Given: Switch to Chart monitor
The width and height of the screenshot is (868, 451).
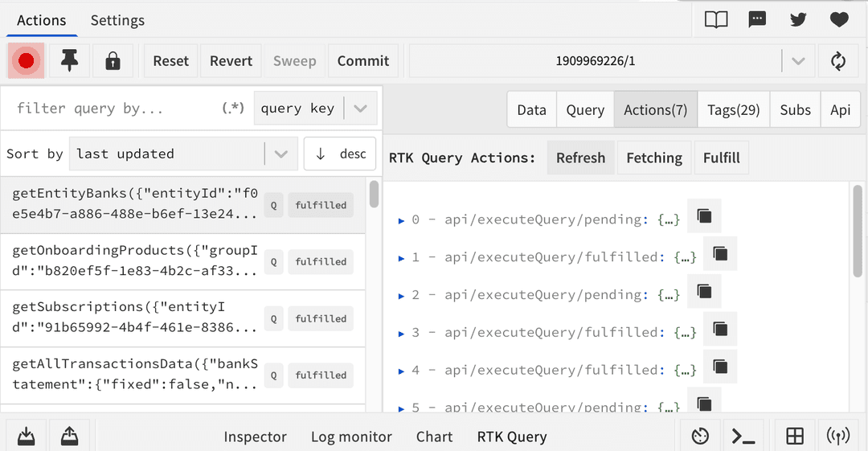Looking at the screenshot, I should [x=435, y=437].
